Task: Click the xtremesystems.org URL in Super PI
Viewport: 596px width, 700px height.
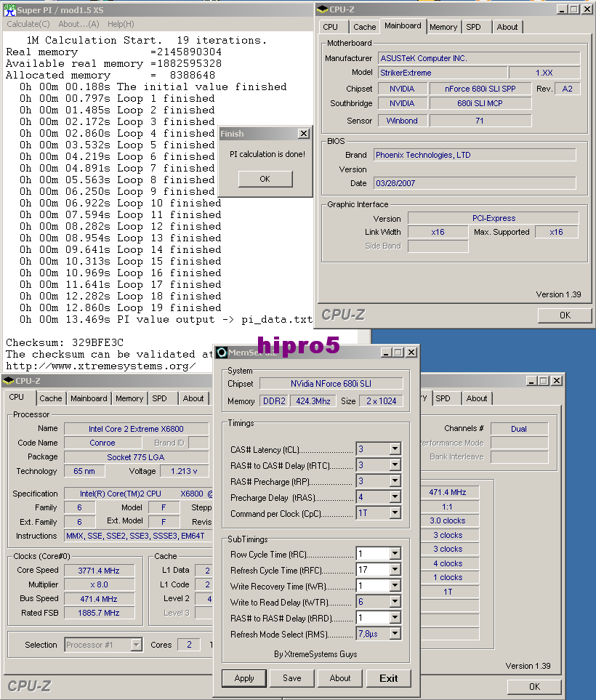Action: coord(100,366)
